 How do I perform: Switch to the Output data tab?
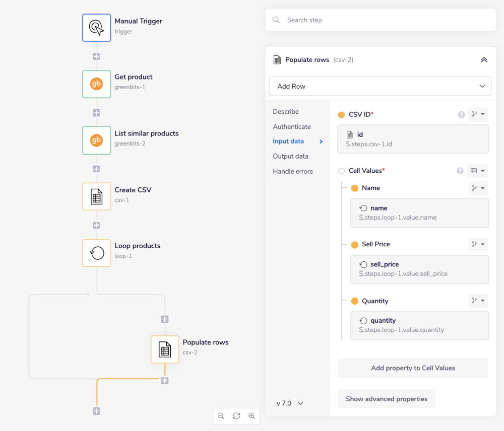tap(290, 156)
